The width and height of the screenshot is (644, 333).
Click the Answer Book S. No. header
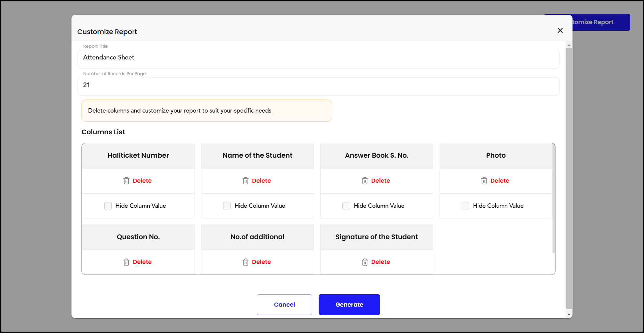coord(377,156)
